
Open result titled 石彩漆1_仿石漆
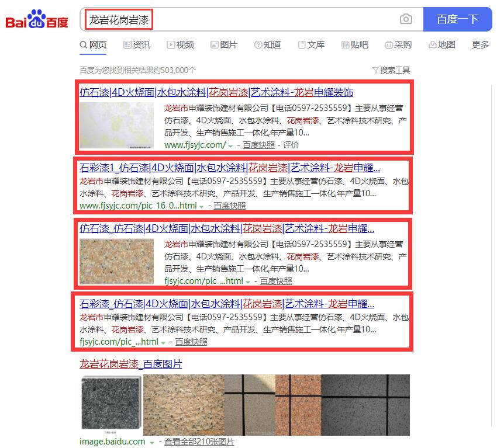[230, 168]
